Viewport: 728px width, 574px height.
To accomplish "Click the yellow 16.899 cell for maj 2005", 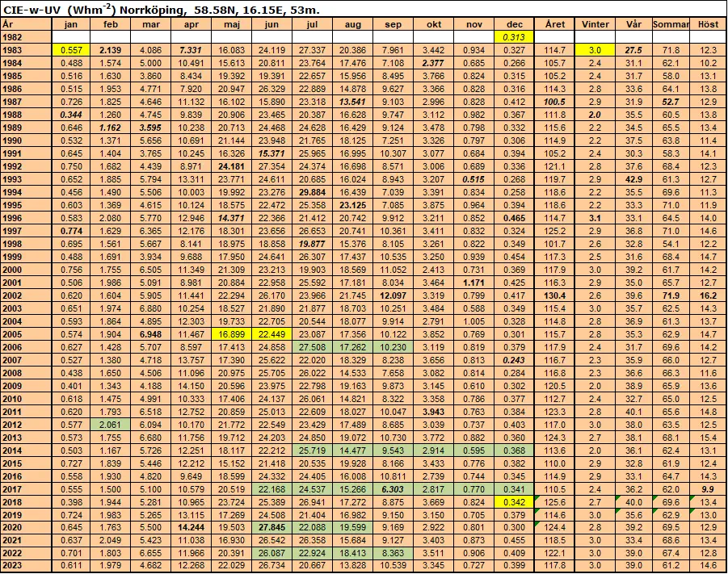I will pos(230,333).
